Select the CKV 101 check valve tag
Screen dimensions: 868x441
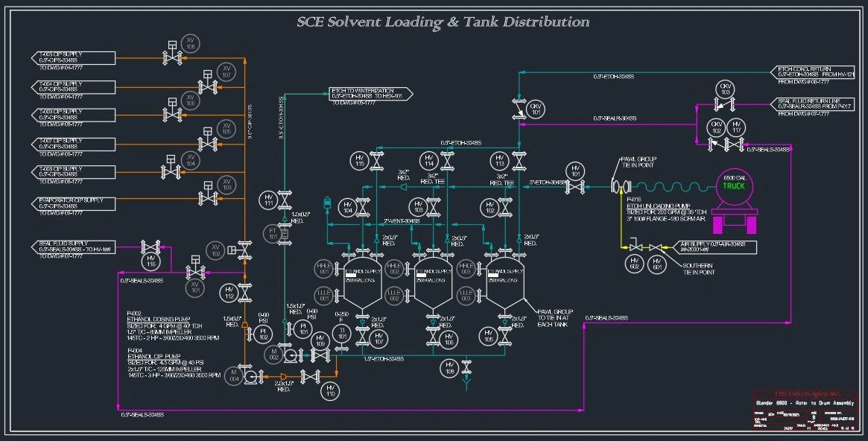tap(536, 109)
